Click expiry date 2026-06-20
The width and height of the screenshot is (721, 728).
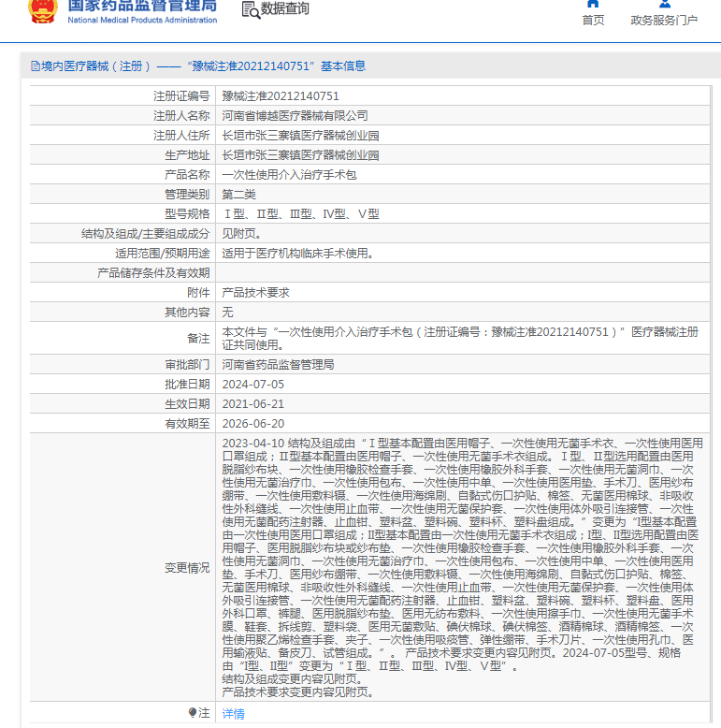pyautogui.click(x=252, y=424)
